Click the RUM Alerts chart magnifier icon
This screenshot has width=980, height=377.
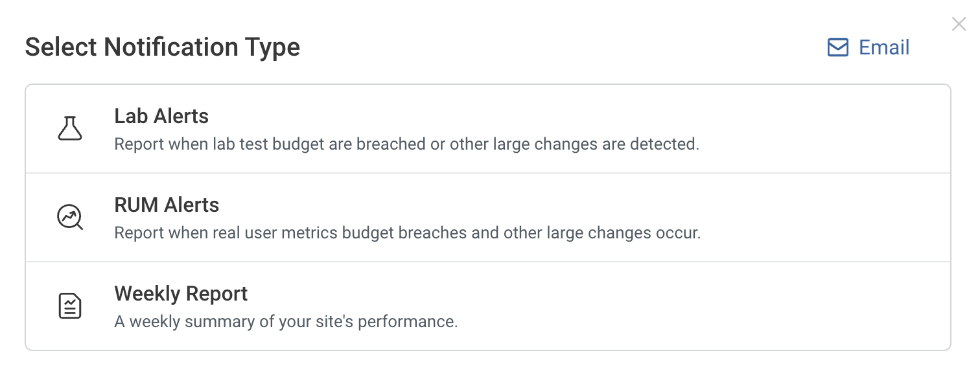coord(70,217)
